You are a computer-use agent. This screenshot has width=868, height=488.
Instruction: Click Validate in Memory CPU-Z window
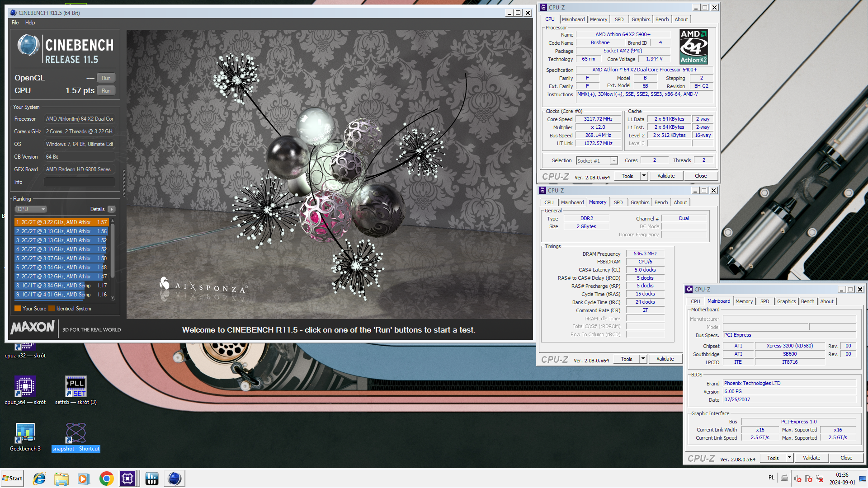665,359
